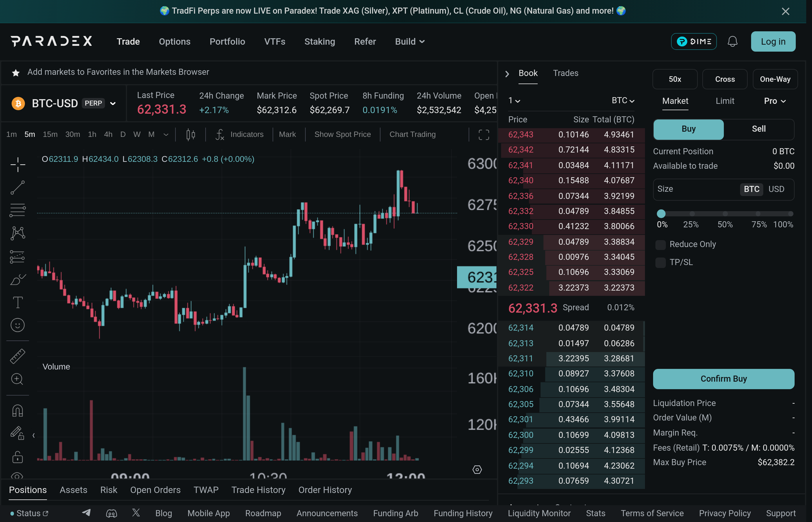Open the BTC-USD market selector dropdown

tap(64, 103)
